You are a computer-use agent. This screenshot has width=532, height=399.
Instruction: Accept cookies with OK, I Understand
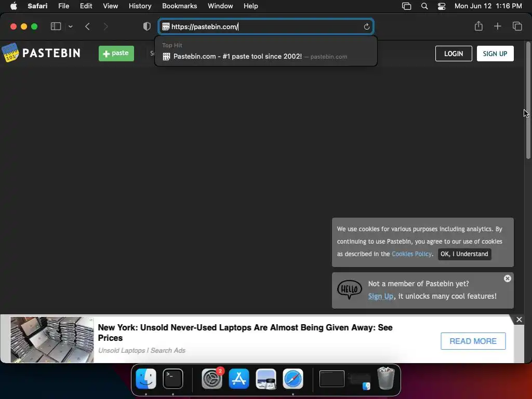coord(464,254)
